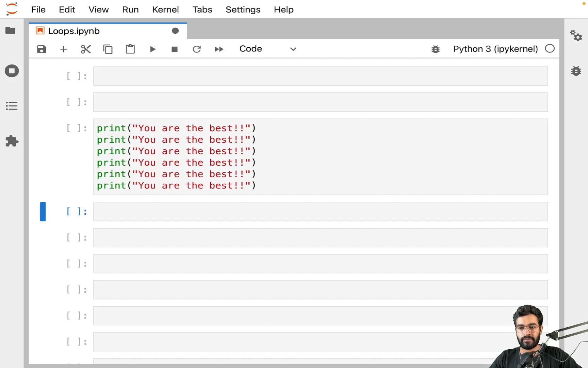The height and width of the screenshot is (368, 588).
Task: Open Property Inspector gears icon
Action: point(576,35)
